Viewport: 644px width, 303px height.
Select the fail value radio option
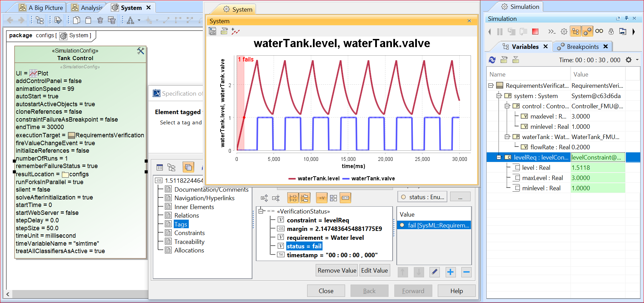point(403,225)
